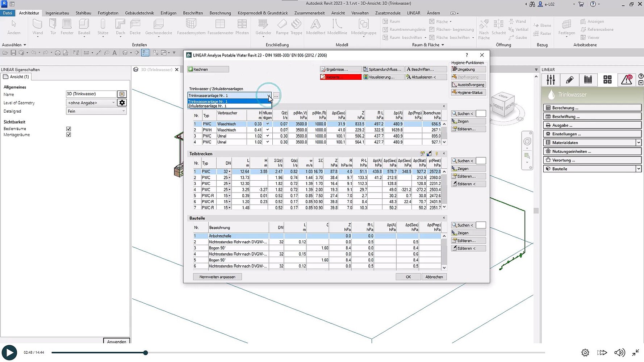Viewport: 644px width, 362px height.
Task: Open Hygiene-Status function
Action: pos(468,93)
